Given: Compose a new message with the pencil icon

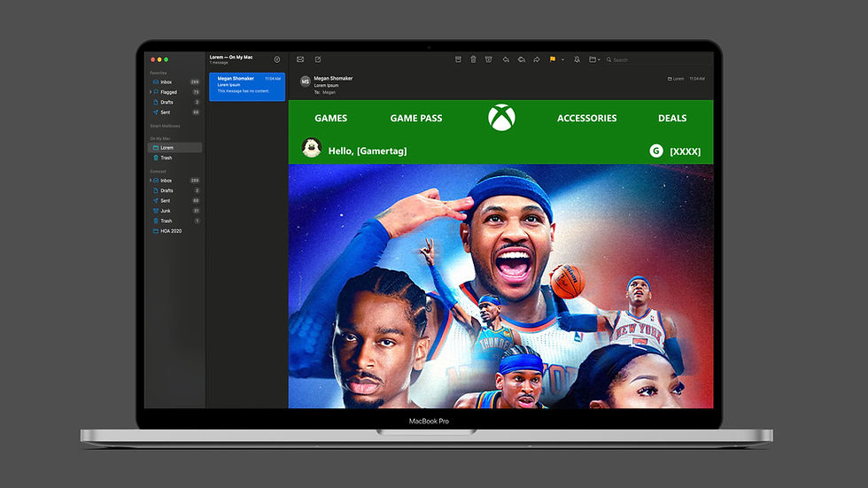Looking at the screenshot, I should 318,59.
